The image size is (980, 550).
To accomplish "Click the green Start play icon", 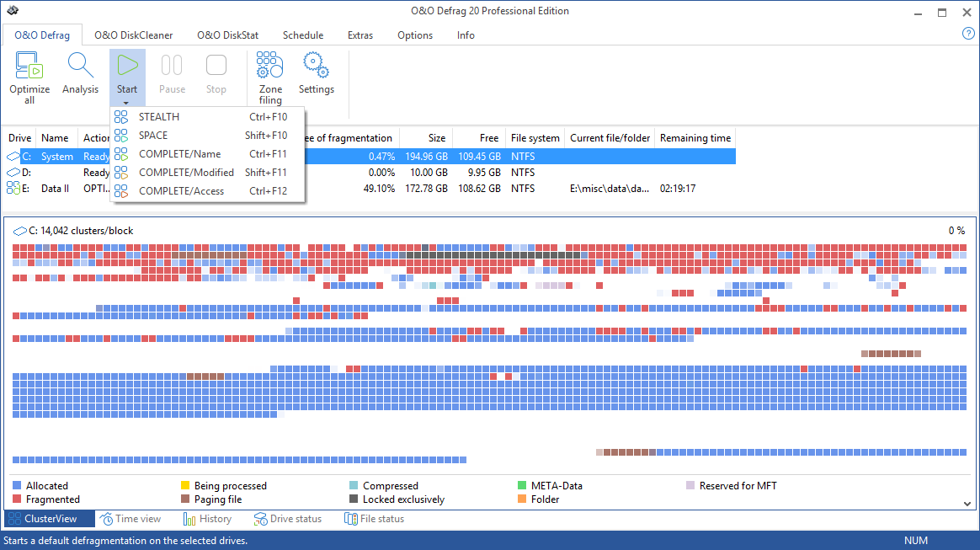I will point(127,65).
